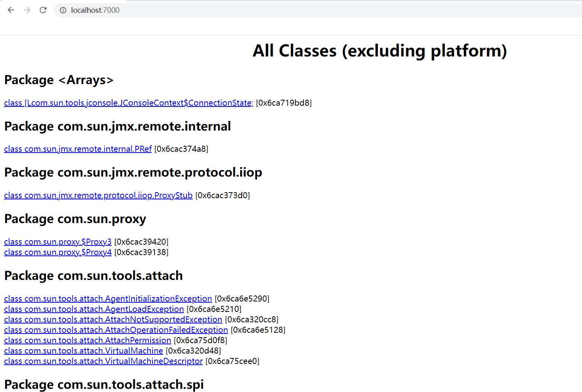Viewport: 582px width, 392px height.
Task: Click the browser forward arrow icon
Action: click(x=27, y=10)
